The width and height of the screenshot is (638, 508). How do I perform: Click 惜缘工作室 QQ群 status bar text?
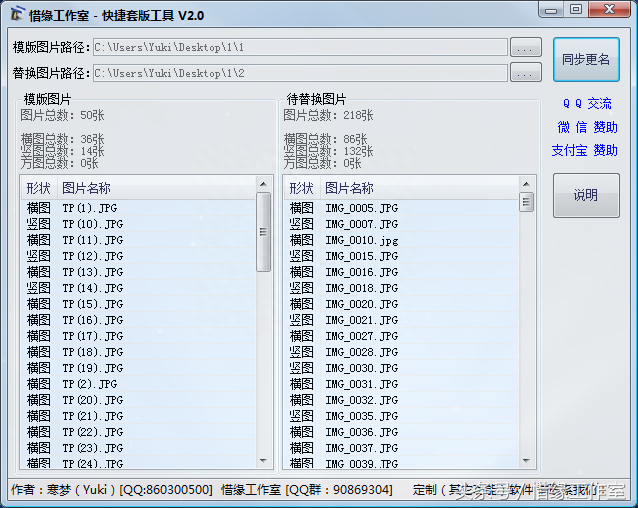pos(307,490)
